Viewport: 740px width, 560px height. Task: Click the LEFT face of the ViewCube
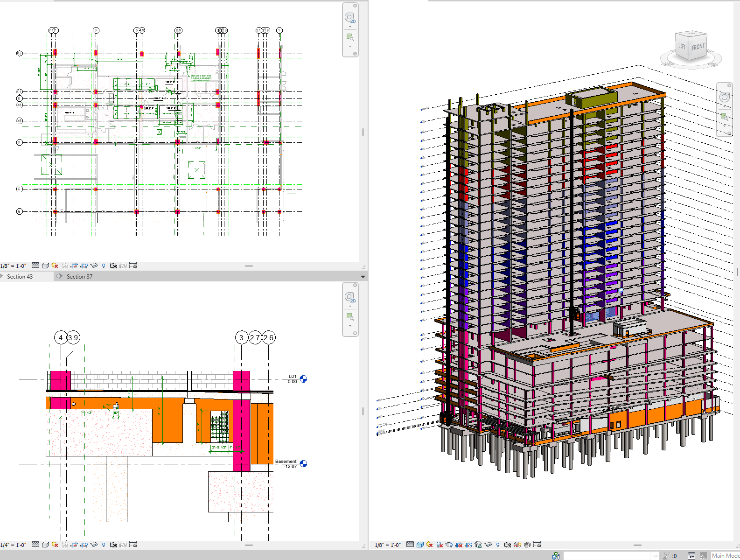tap(682, 46)
